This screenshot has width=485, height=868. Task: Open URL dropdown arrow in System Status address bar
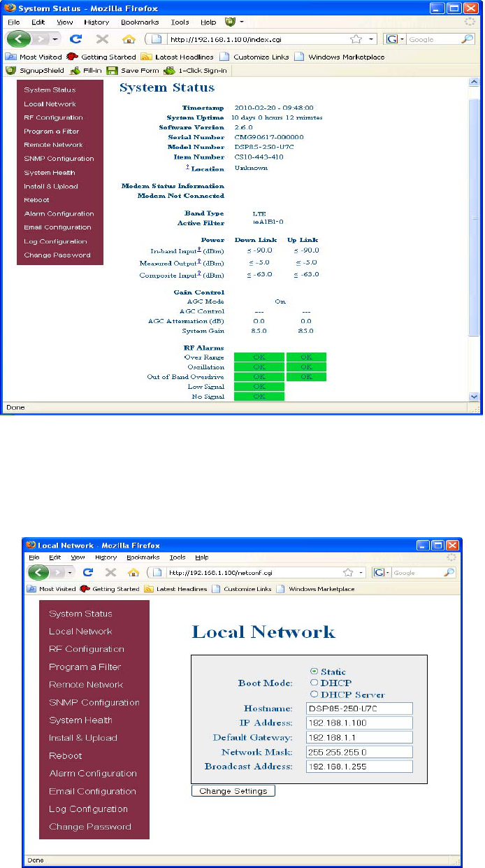pyautogui.click(x=371, y=40)
